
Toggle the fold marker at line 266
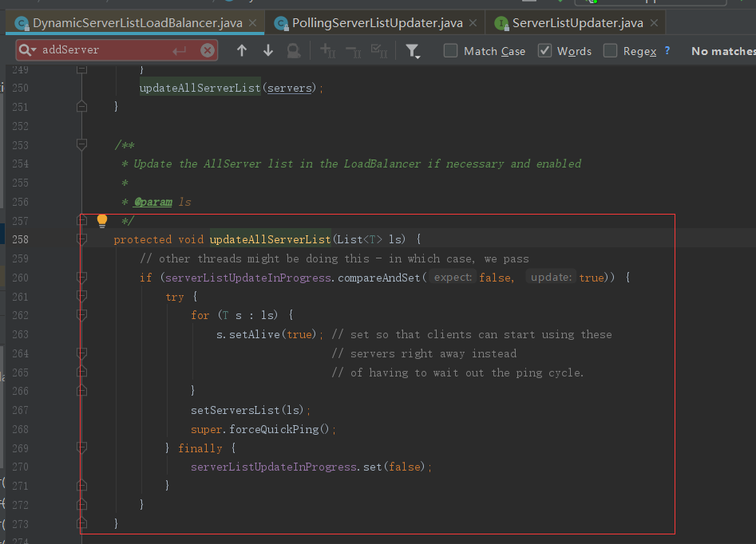[x=82, y=391]
